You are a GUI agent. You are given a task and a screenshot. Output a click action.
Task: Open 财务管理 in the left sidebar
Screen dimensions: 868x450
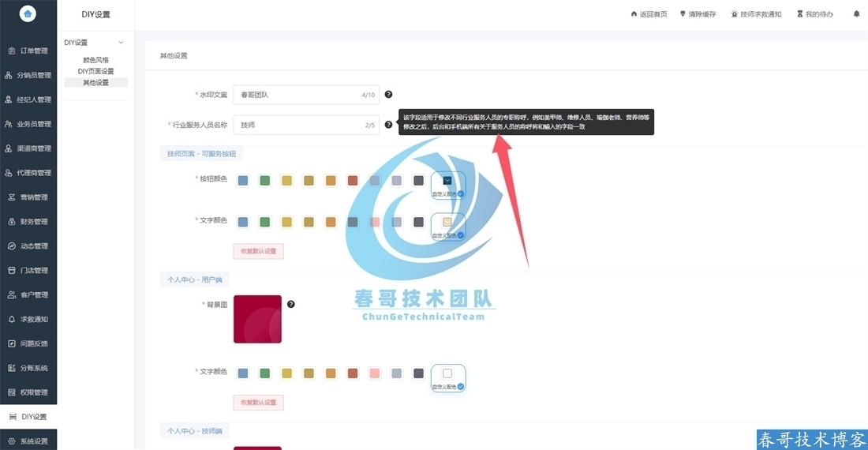28,222
